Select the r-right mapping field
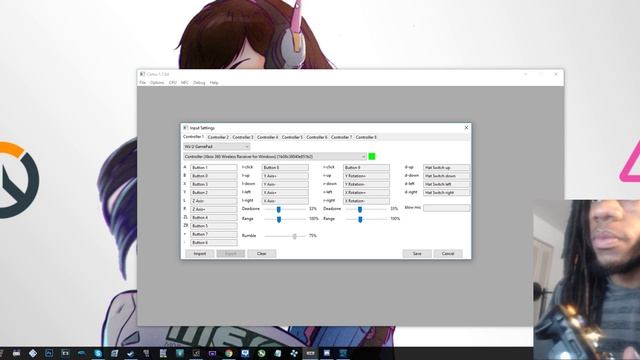This screenshot has width=640, height=360. click(366, 201)
